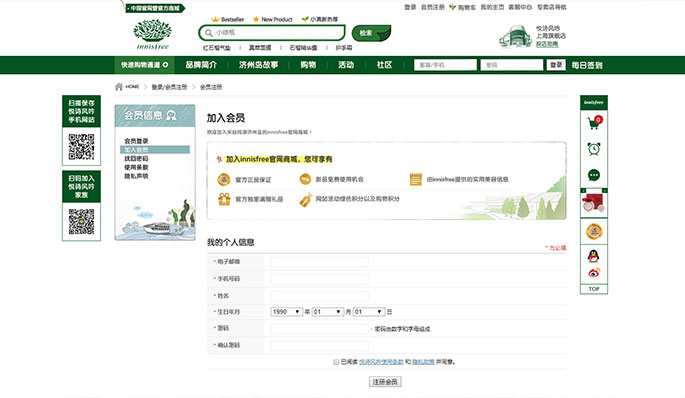Focus the 电子邮箱 email input

319,262
